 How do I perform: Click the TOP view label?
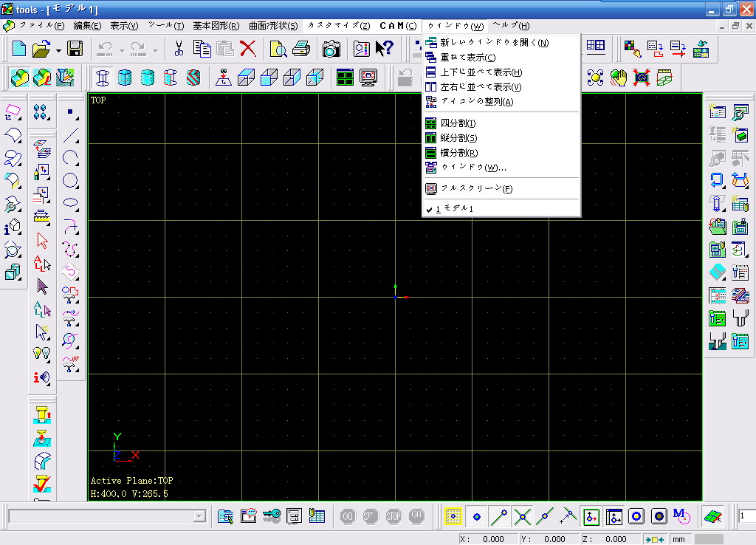(98, 100)
